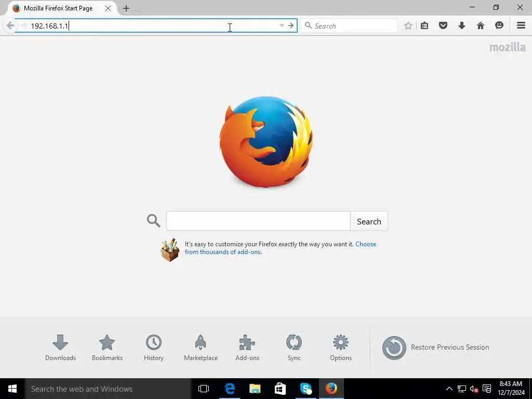Screen dimensions: 532x399
Task: Go to the home page icon
Action: click(x=481, y=25)
